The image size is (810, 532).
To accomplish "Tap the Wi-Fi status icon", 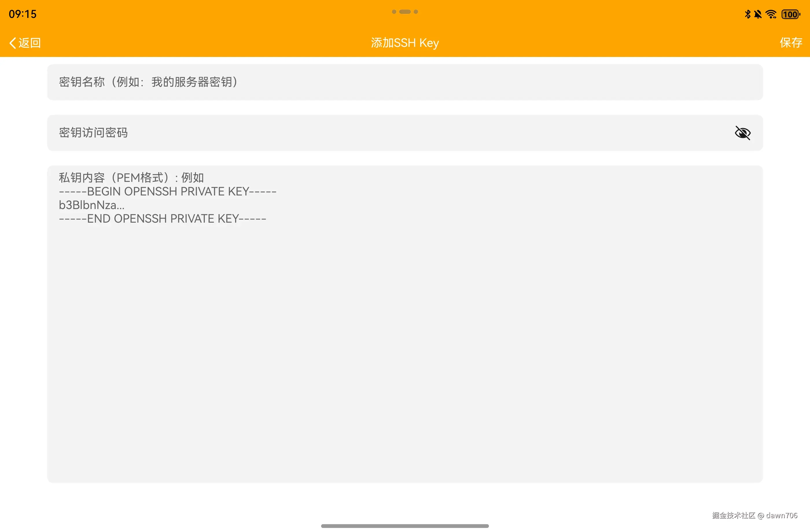I will [x=771, y=14].
